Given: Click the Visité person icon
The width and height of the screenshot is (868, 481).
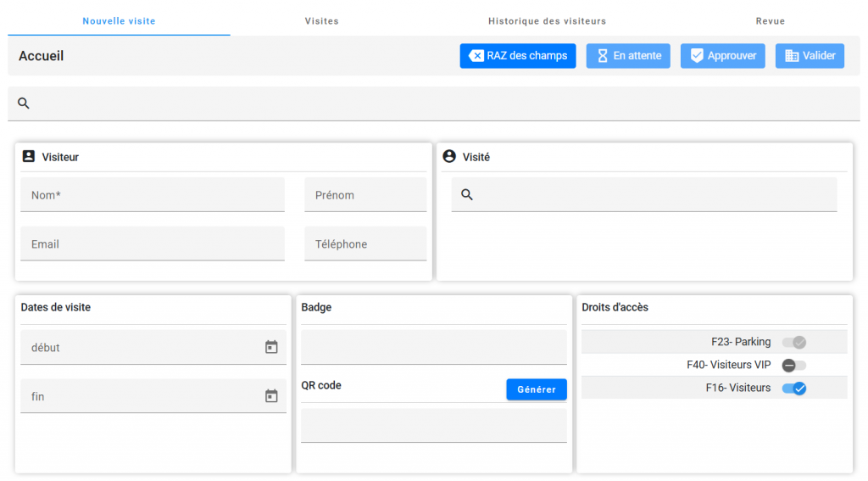Looking at the screenshot, I should 449,156.
